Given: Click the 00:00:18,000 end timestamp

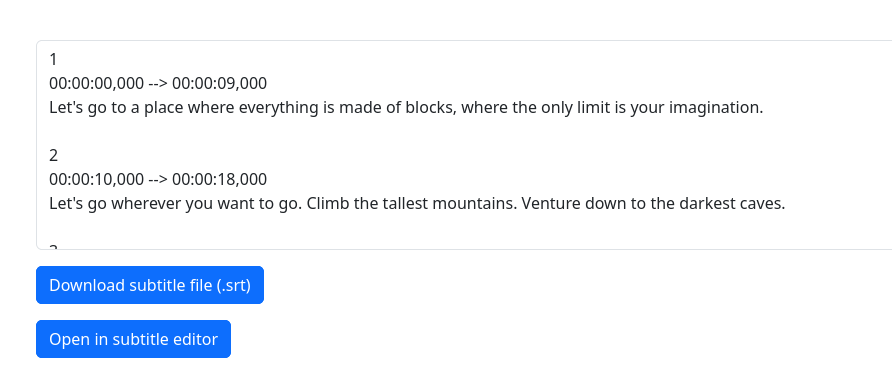Looking at the screenshot, I should (x=220, y=180).
